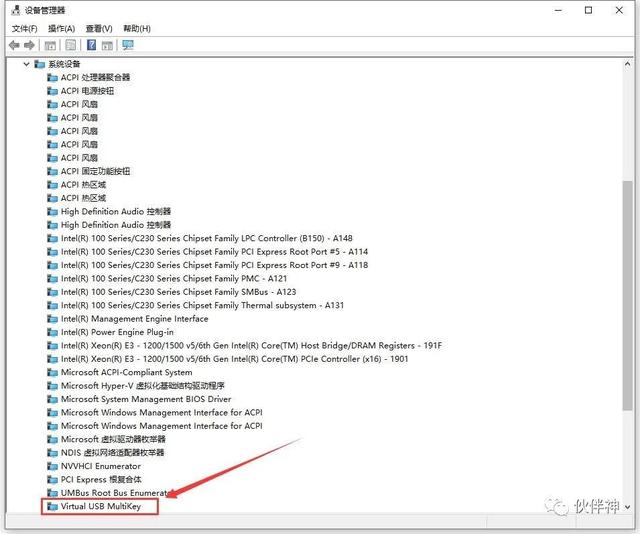Click the Device Manager title bar app icon

pyautogui.click(x=16, y=10)
